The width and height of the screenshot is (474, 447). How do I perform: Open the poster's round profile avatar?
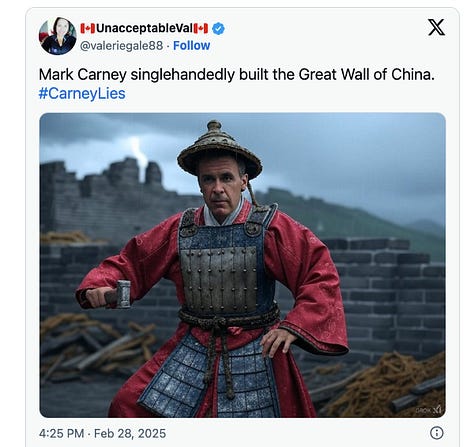(57, 36)
